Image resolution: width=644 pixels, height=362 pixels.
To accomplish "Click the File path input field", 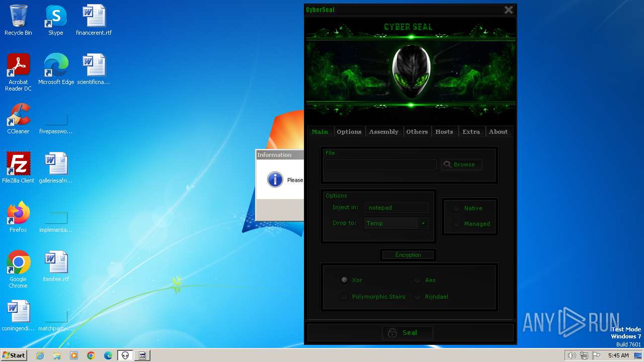I will (x=381, y=164).
